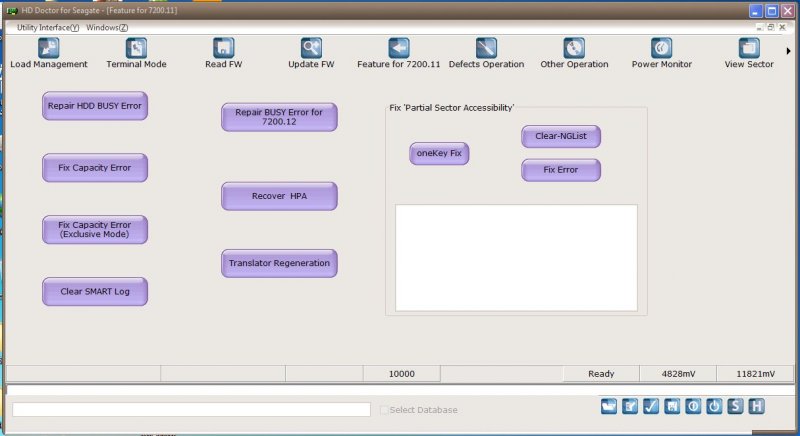Click the edit note icon in bottom bar
This screenshot has height=436, width=800.
(630, 406)
